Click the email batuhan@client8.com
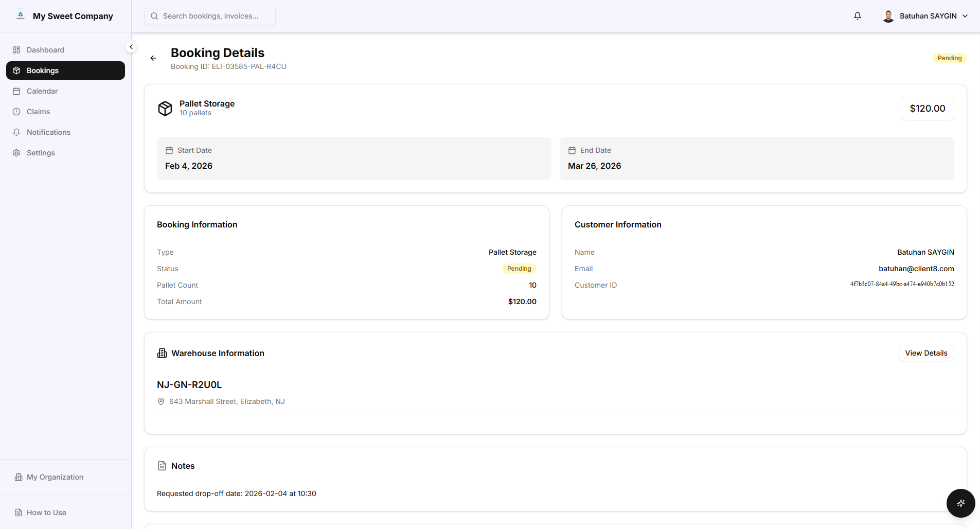This screenshot has height=529, width=980. coord(916,269)
